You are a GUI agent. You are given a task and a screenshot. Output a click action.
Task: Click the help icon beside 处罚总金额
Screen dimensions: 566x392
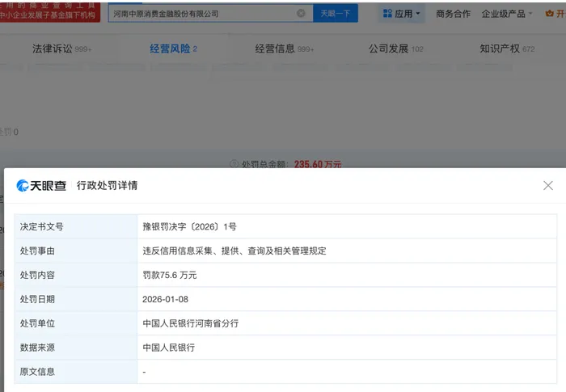click(234, 164)
